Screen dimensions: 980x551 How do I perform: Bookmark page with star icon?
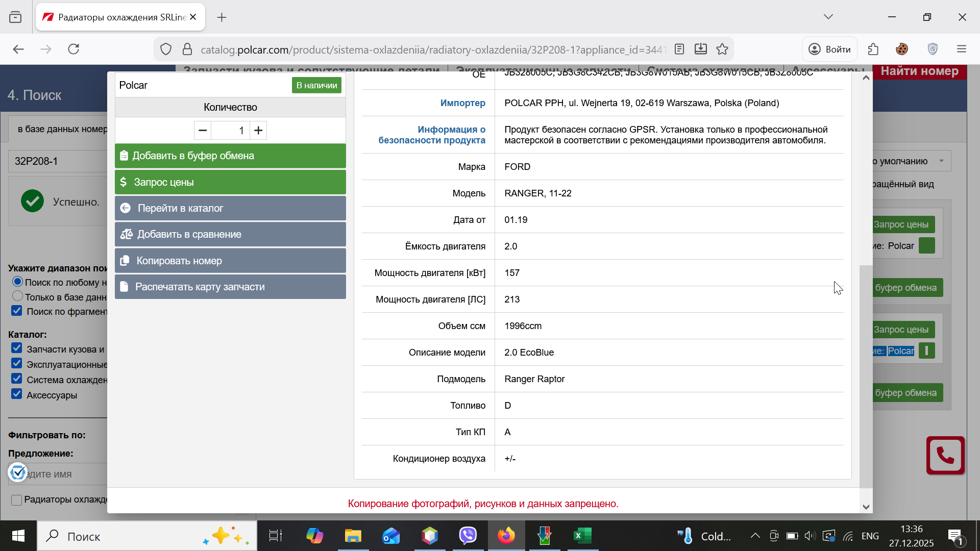(x=722, y=49)
